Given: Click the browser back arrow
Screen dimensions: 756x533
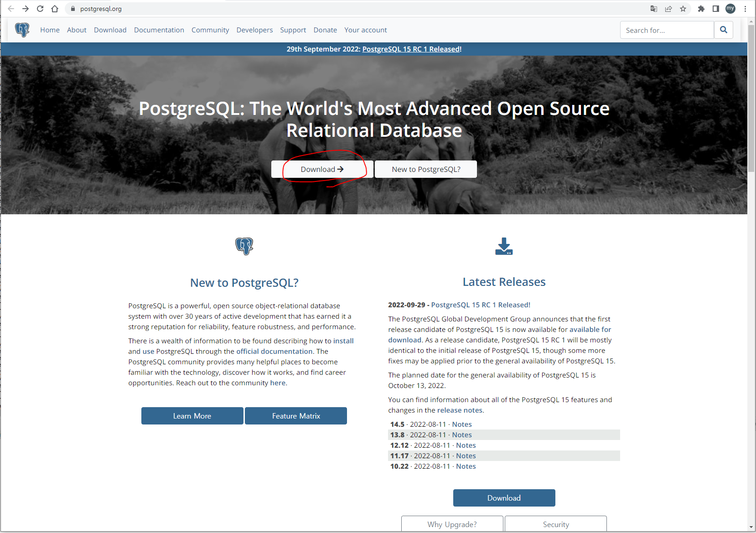Looking at the screenshot, I should coord(11,9).
